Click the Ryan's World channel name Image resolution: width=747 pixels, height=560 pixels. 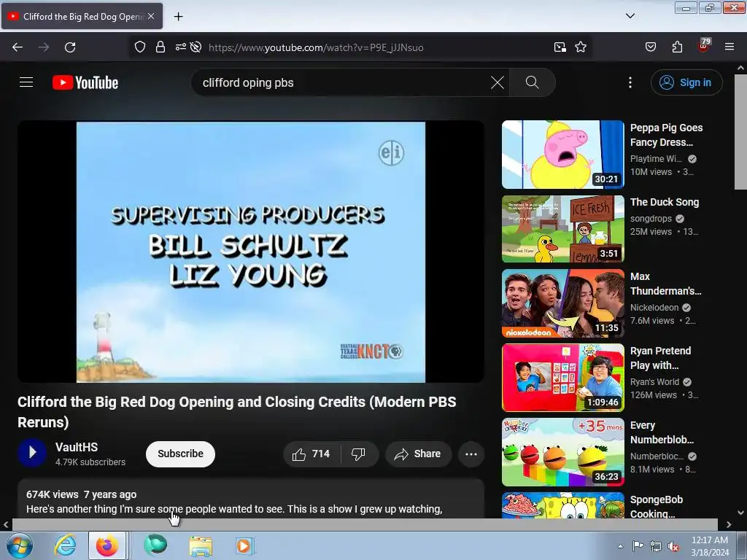[x=654, y=382]
